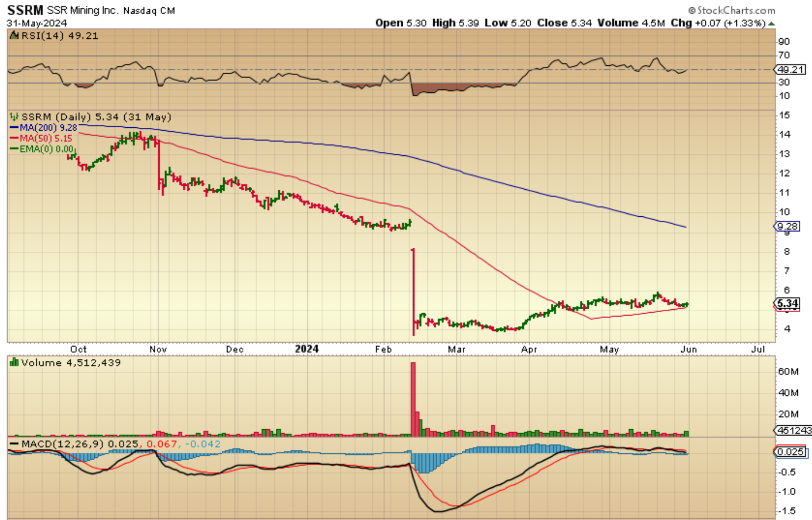Click the black MACD legend line swatch
812x520 pixels.
click(x=14, y=444)
